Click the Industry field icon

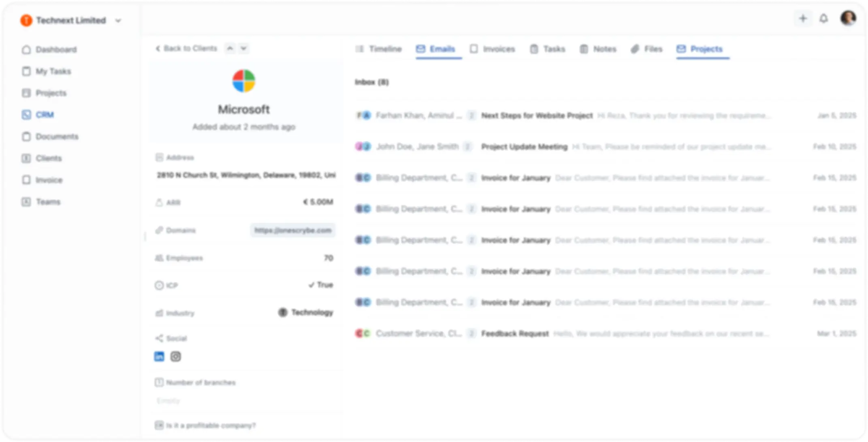tap(159, 313)
